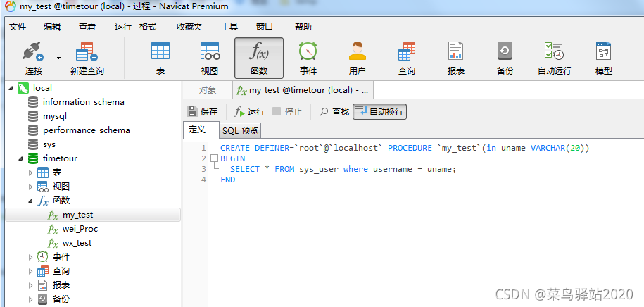Select the wx_test procedure in the tree
The height and width of the screenshot is (307, 644).
point(77,244)
